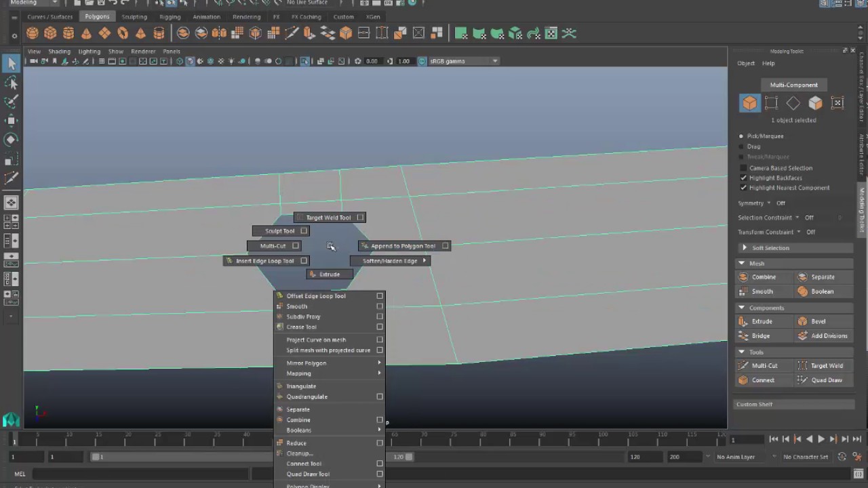Select the Drag radio option
This screenshot has width=868, height=488.
point(741,146)
